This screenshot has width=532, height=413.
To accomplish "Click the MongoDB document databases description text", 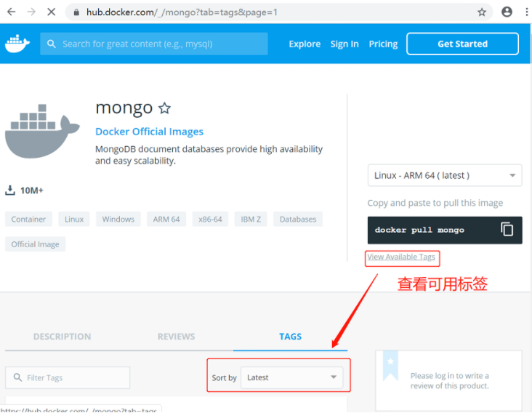I will 209,155.
